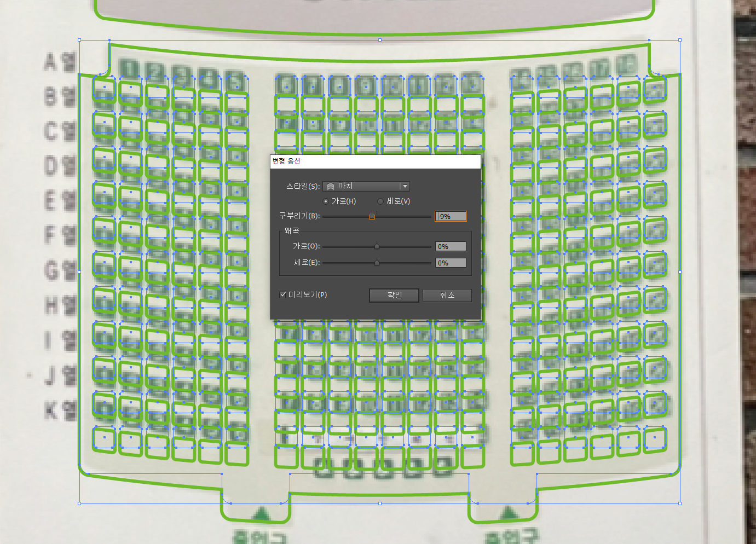The image size is (756, 544).
Task: Confirm warp with the 확인 button
Action: pyautogui.click(x=394, y=295)
